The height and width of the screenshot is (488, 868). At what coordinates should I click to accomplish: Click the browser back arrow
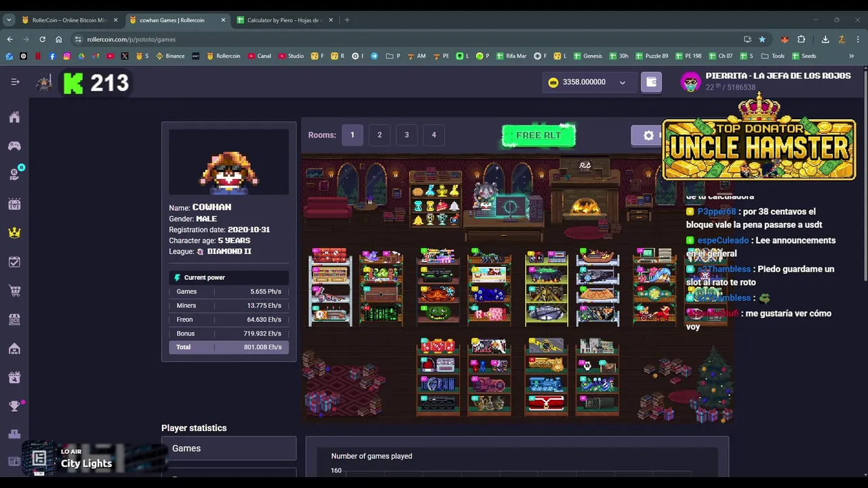coord(9,39)
